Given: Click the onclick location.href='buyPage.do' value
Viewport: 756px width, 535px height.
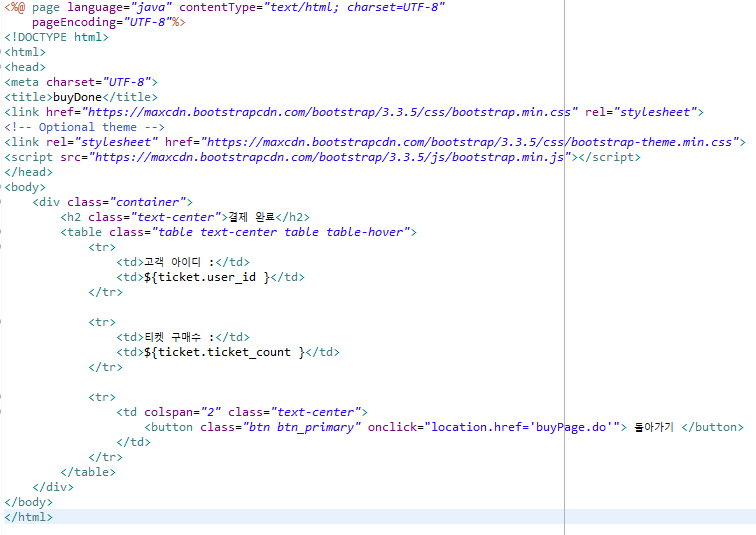Looking at the screenshot, I should [x=522, y=427].
